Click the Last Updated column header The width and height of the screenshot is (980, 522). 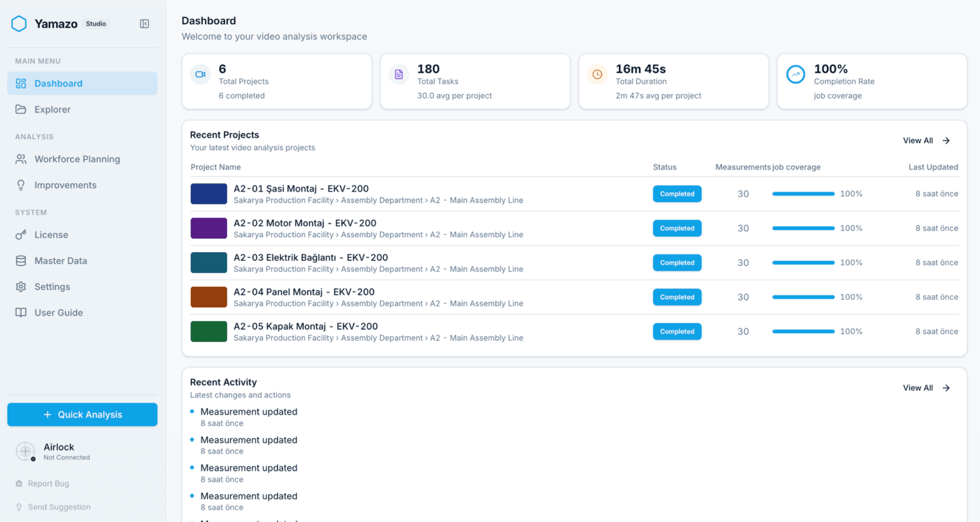tap(933, 167)
